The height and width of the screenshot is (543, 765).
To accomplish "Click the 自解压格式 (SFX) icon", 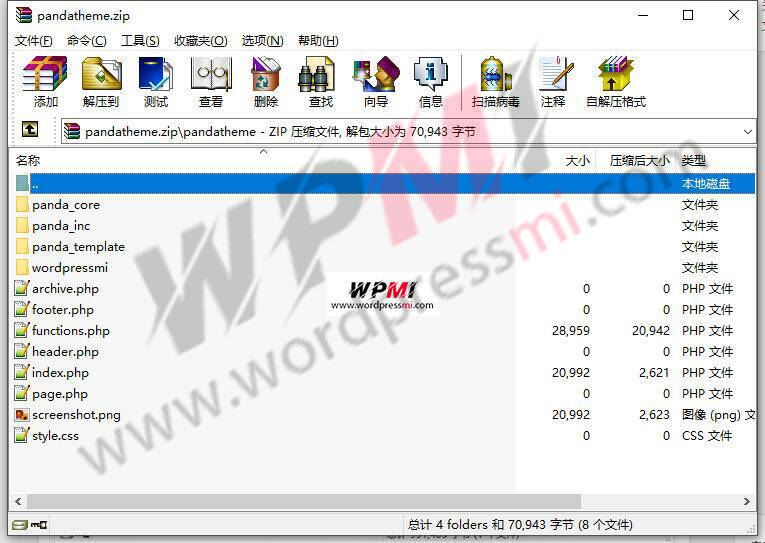I will coord(615,81).
